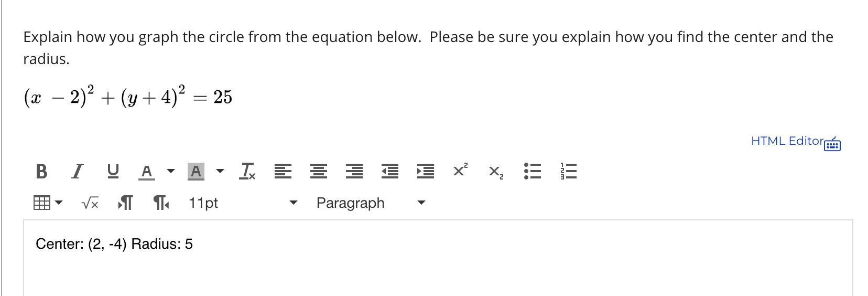Screen dimensions: 868x296
Task: Toggle bold formatting
Action: pyautogui.click(x=41, y=171)
